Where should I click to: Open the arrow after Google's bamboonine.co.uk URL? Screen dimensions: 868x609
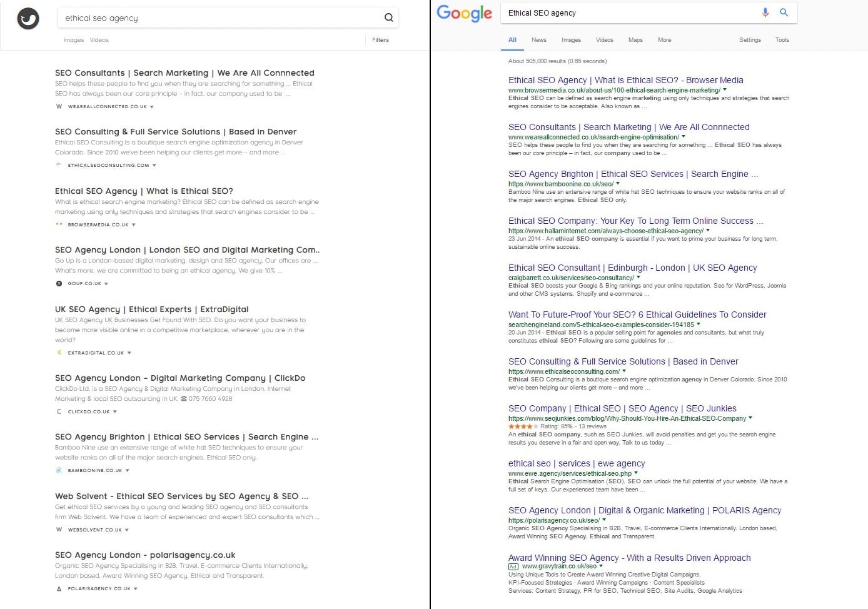tap(618, 184)
